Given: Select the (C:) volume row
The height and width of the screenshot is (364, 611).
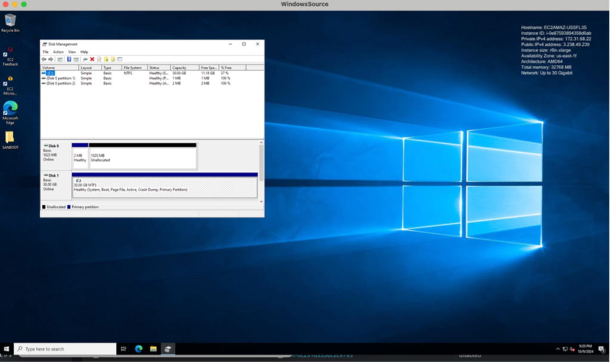Looking at the screenshot, I should (x=50, y=73).
